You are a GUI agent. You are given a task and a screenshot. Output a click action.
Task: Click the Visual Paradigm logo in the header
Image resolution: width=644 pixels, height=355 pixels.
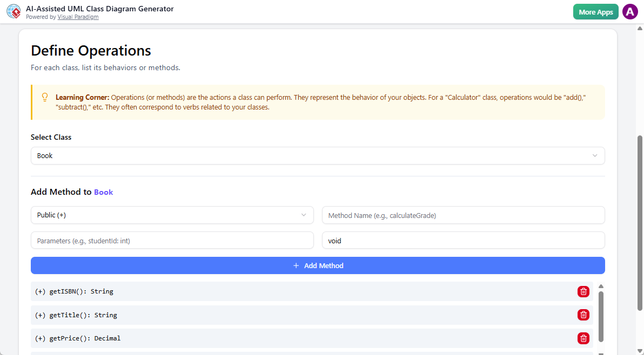point(13,11)
